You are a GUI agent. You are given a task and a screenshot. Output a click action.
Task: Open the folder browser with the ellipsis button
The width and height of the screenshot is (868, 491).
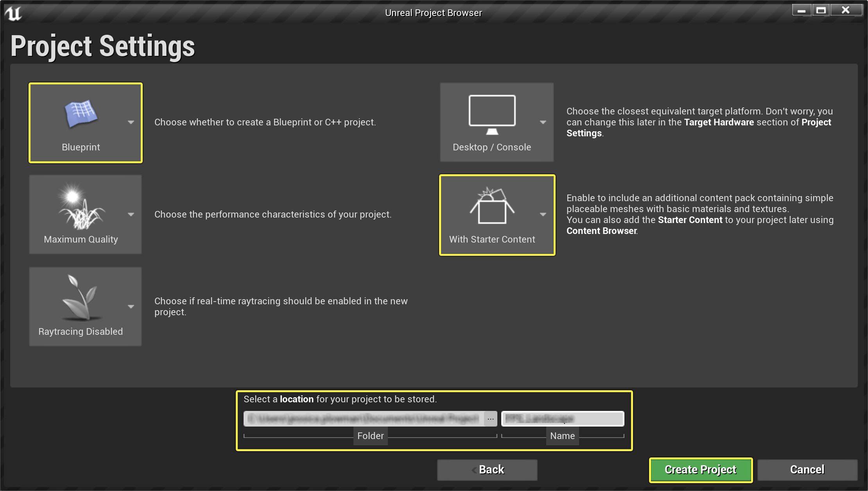pyautogui.click(x=491, y=418)
